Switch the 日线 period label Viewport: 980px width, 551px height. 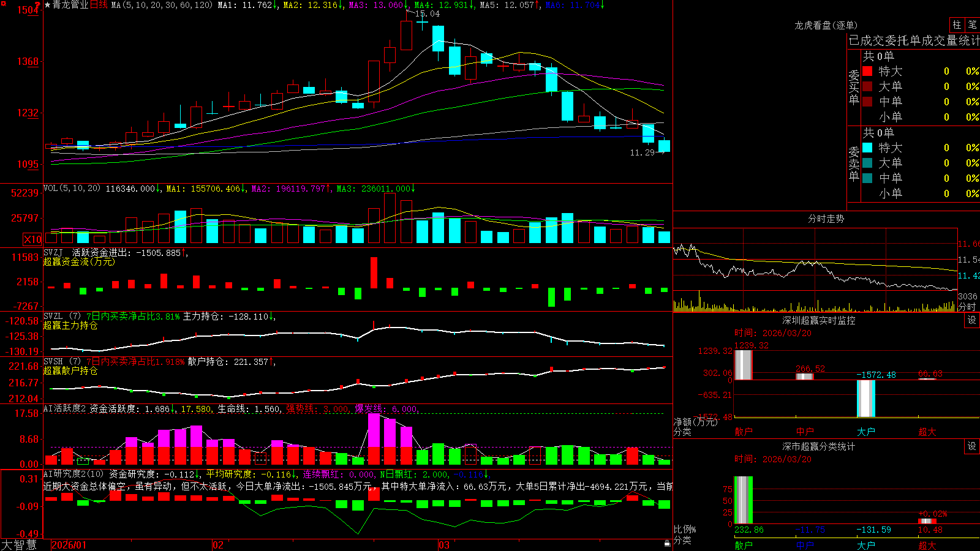[x=99, y=5]
